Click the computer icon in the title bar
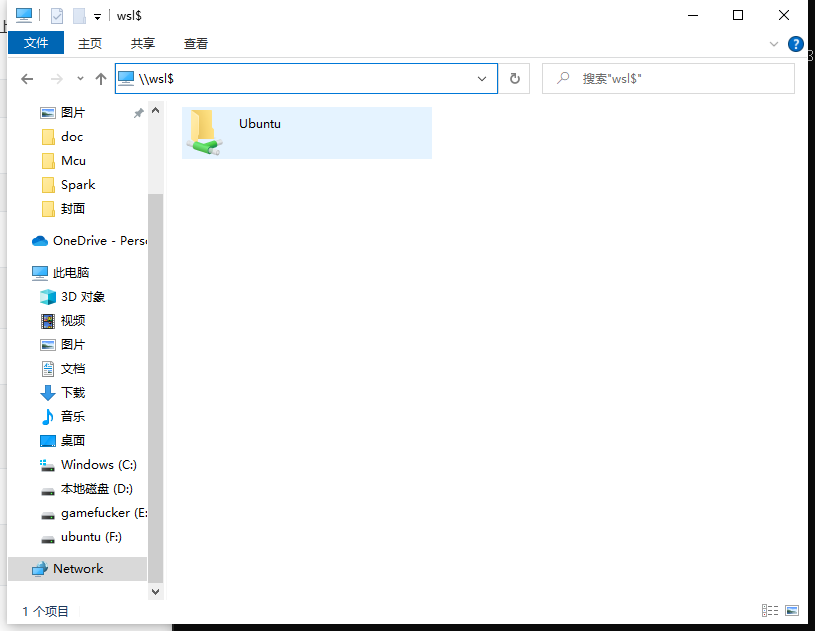The width and height of the screenshot is (815, 631). click(24, 15)
